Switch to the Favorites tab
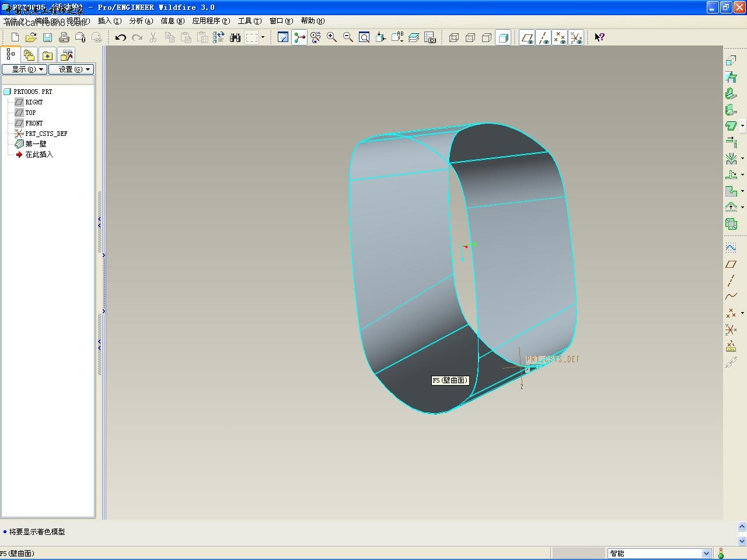Screen dimensions: 747x560 [48, 55]
